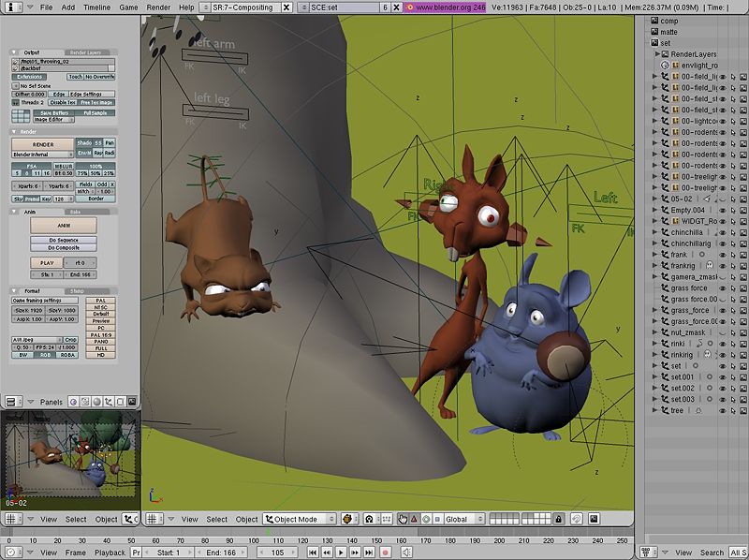This screenshot has height=560, width=749.
Task: Toggle visibility eye for frank object
Action: [723, 255]
